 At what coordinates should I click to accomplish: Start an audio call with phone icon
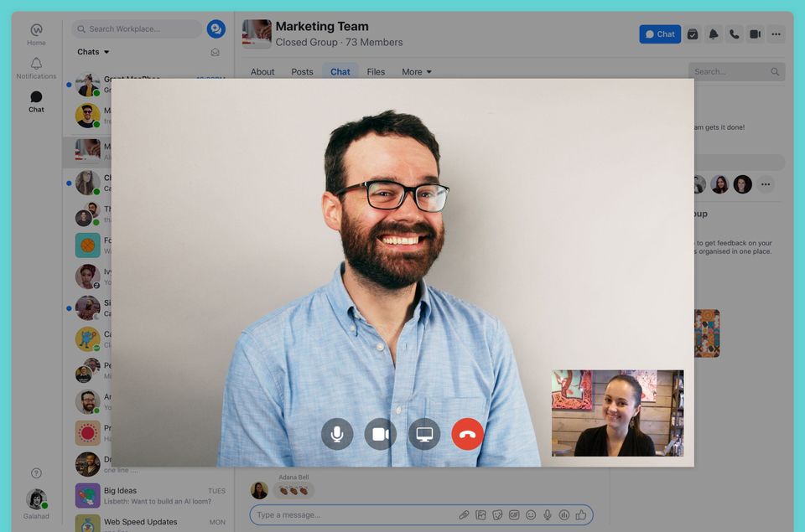coord(735,34)
